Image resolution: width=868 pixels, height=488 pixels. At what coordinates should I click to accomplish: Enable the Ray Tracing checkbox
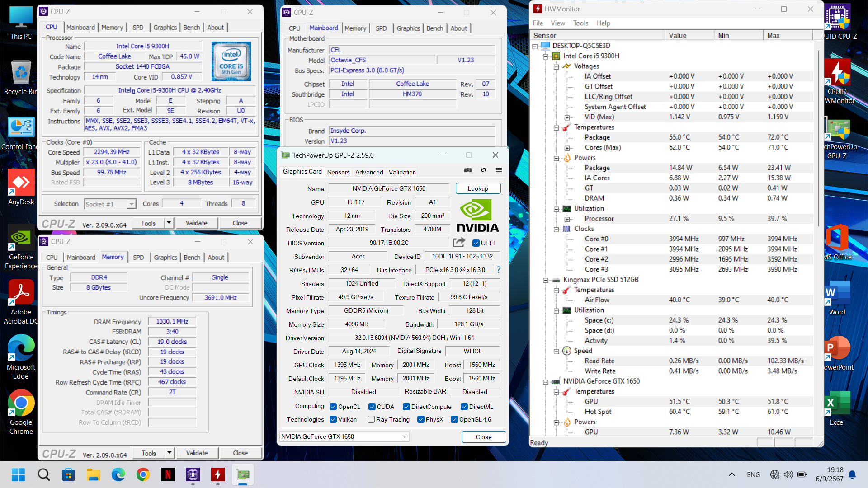coord(371,419)
